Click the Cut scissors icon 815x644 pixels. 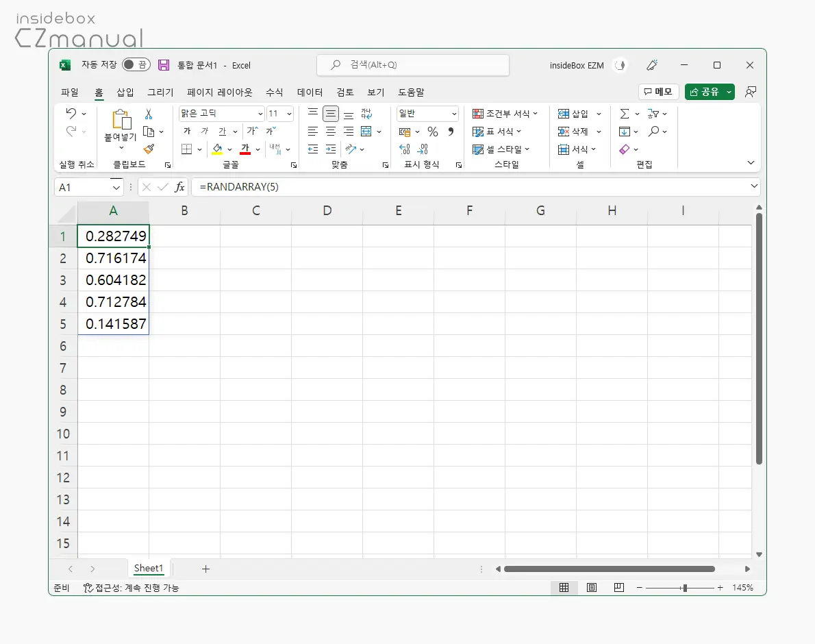pos(149,114)
